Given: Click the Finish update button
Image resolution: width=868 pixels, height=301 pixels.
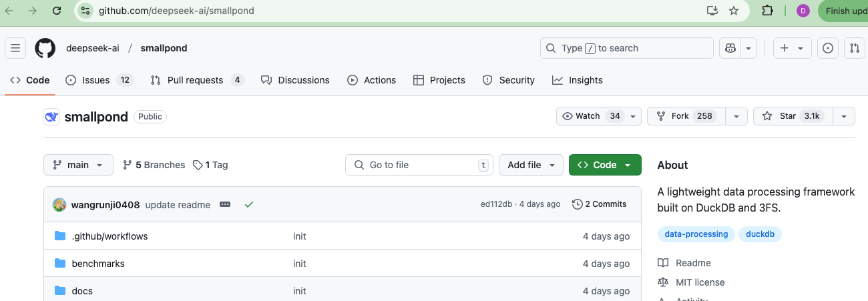Looking at the screenshot, I should 843,11.
